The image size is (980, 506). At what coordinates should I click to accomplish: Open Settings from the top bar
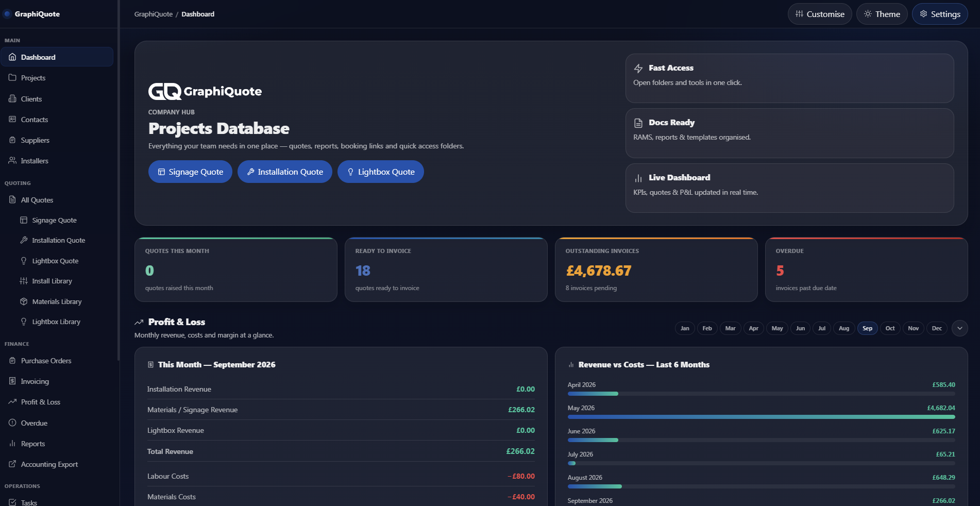[x=940, y=14]
